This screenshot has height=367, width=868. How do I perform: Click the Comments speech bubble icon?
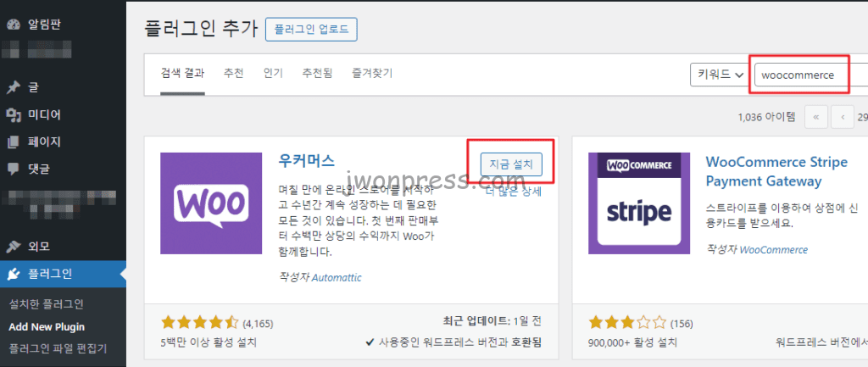tap(14, 169)
